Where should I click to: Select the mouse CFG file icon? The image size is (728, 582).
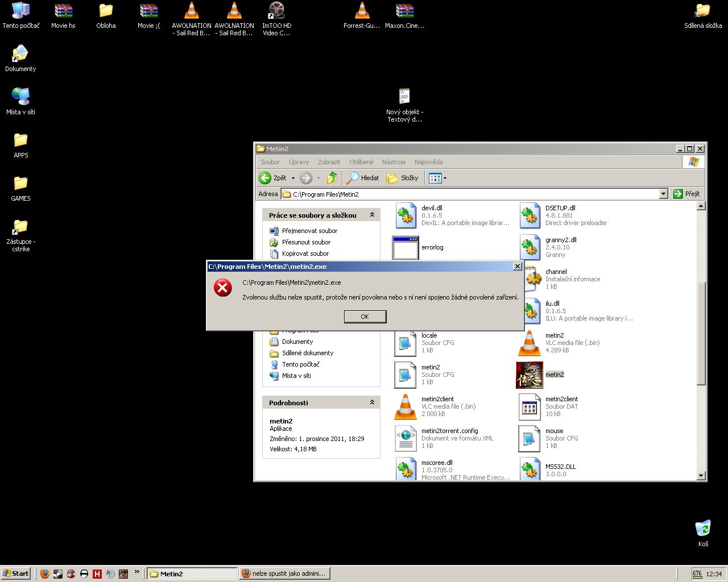click(x=530, y=439)
